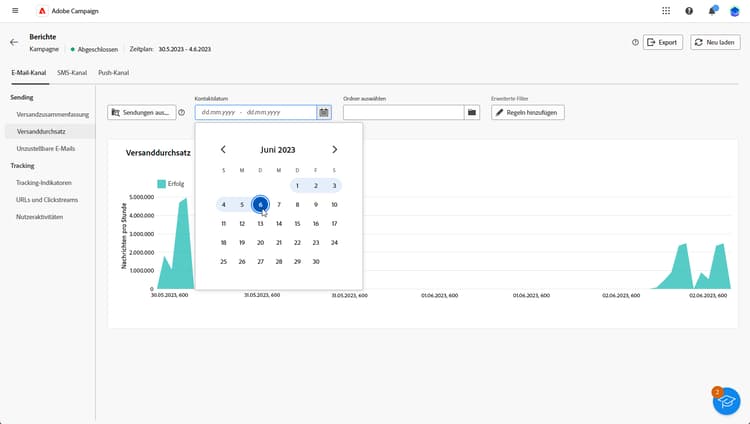Open the hamburger navigation menu

[15, 11]
